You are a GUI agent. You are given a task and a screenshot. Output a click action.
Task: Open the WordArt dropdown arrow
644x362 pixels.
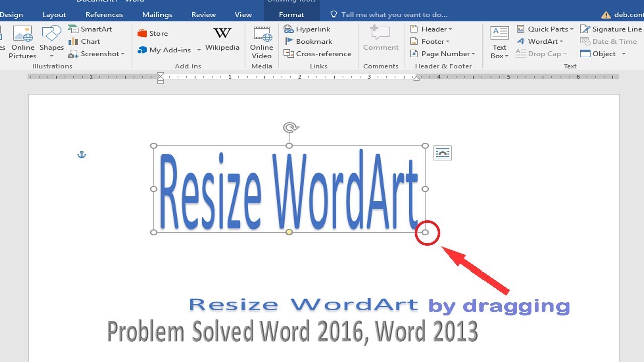(561, 42)
